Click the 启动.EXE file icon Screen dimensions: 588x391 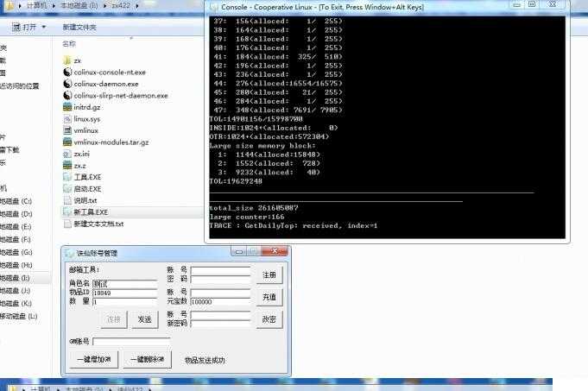(x=68, y=188)
